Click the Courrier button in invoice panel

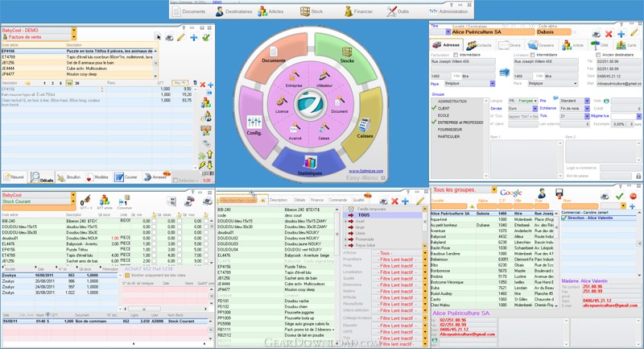126,177
